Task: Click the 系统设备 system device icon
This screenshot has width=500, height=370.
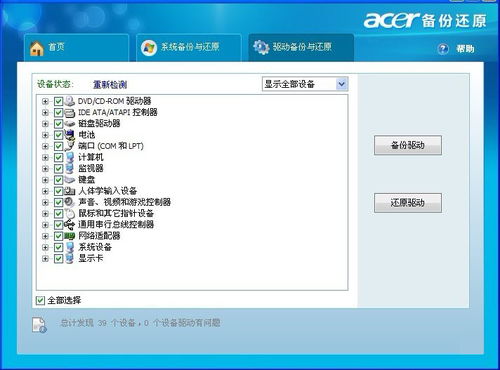Action: click(69, 247)
